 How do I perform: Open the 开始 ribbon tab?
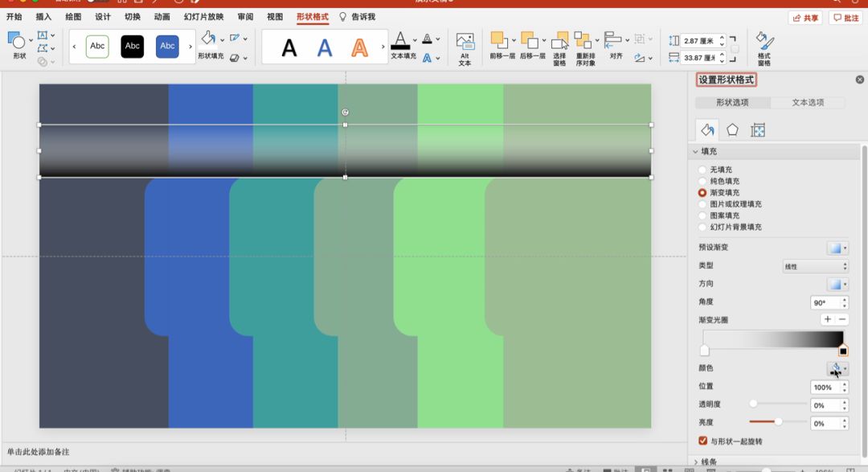point(14,17)
